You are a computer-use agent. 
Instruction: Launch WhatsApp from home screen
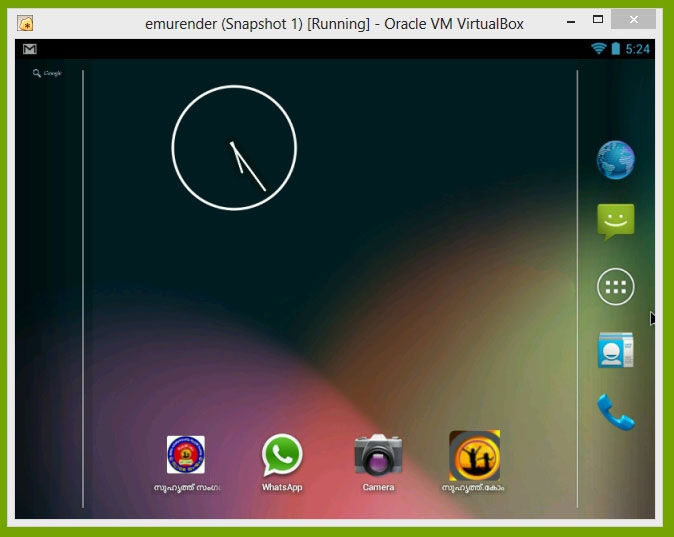[x=282, y=455]
